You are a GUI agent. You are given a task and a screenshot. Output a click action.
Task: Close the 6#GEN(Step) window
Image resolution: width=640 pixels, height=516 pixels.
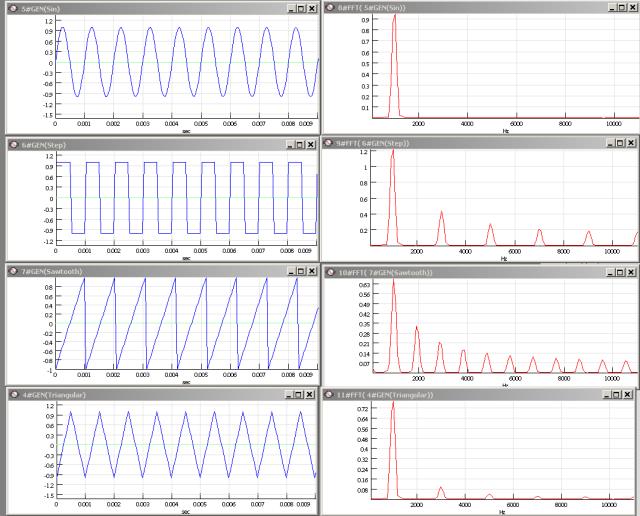pos(311,145)
